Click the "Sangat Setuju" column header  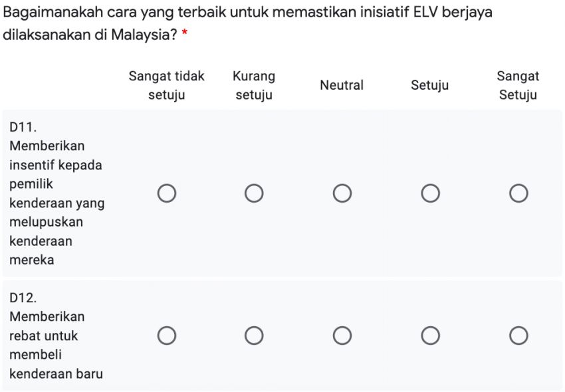(518, 85)
